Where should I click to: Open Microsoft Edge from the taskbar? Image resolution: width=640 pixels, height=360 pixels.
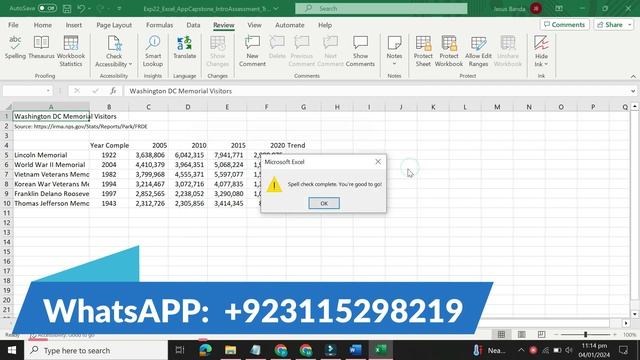[x=205, y=350]
